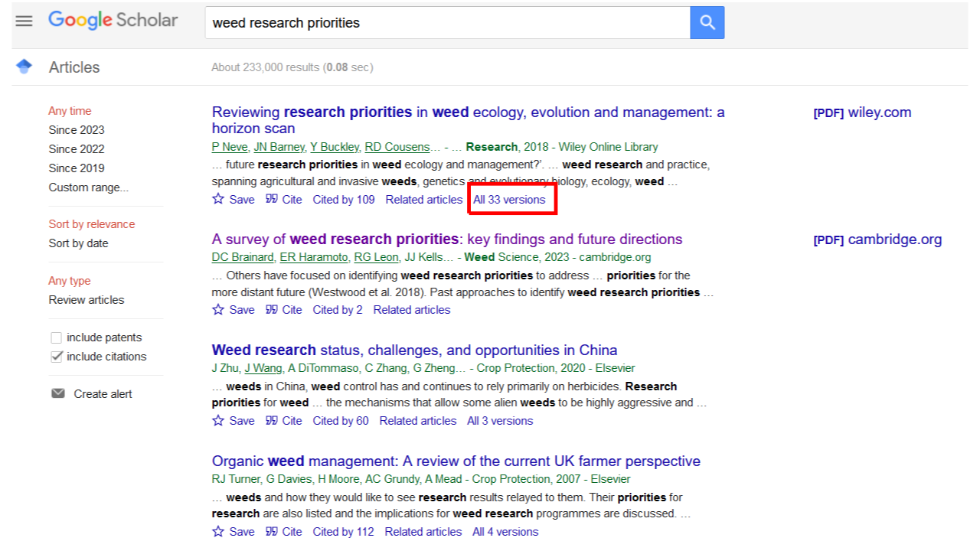Show all 33 versions of first result
Viewport: 980px width, 551px height.
pos(509,200)
